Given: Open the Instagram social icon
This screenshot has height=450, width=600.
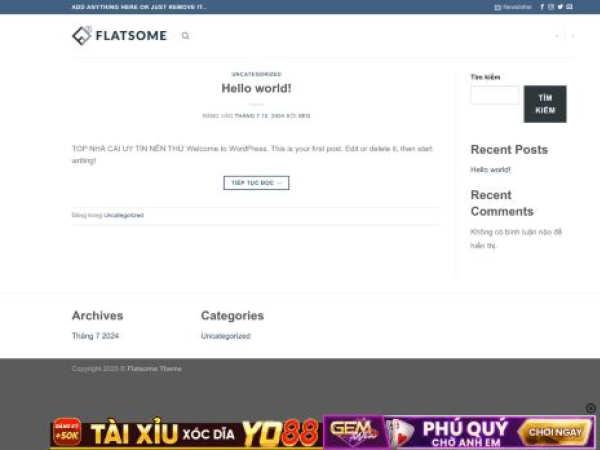Looking at the screenshot, I should [551, 7].
